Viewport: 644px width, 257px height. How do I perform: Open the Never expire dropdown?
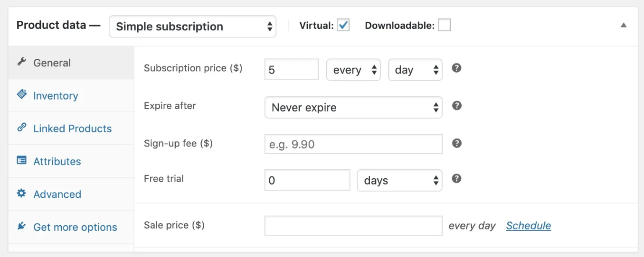click(353, 108)
